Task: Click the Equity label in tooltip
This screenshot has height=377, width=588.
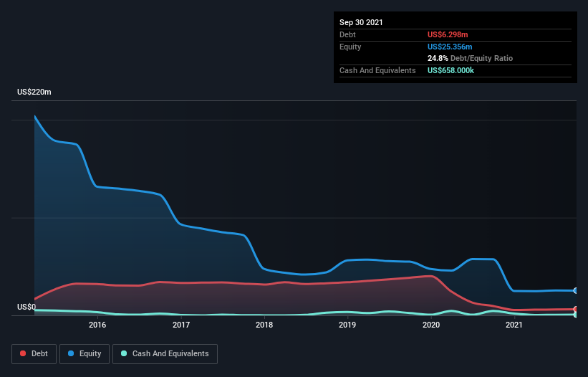Action: coord(350,47)
